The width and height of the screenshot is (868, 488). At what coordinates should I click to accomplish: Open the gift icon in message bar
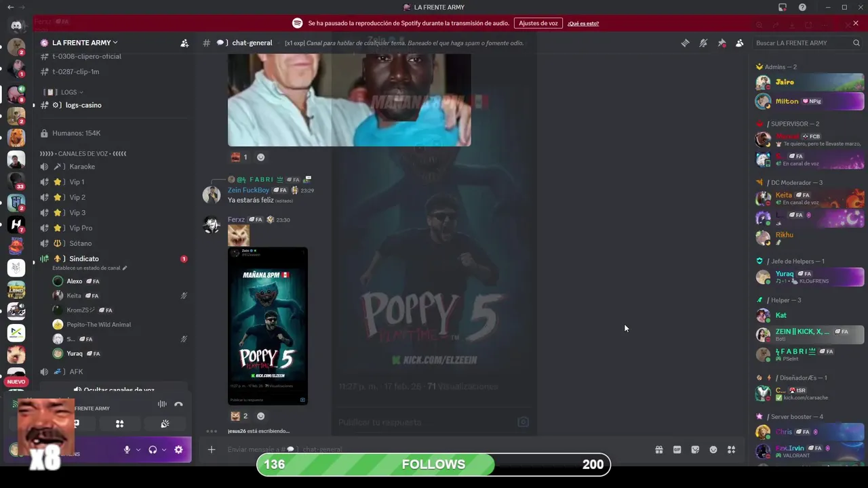point(658,449)
